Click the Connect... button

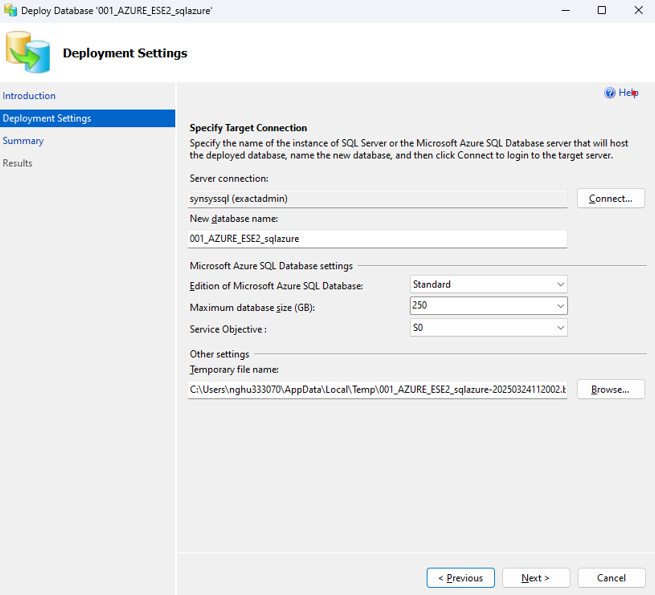(611, 198)
